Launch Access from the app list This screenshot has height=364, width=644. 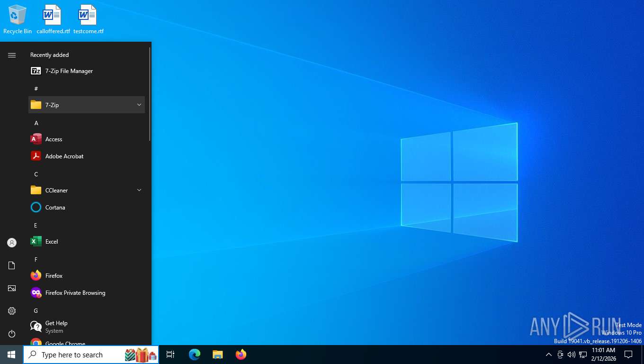pos(87,139)
